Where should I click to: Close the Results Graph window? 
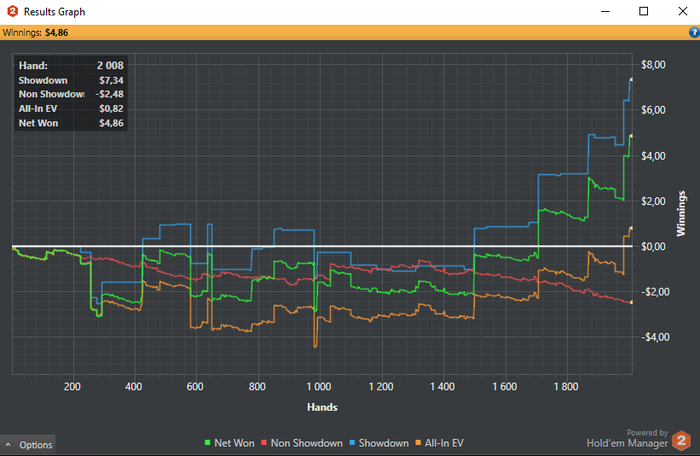pos(683,11)
